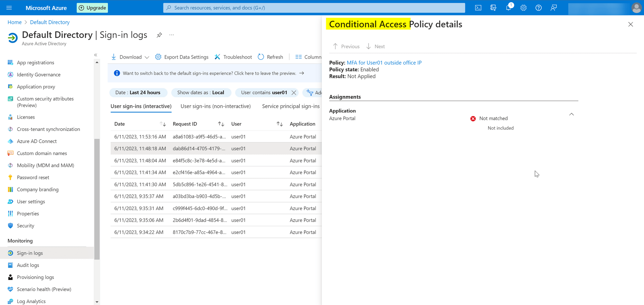This screenshot has height=305, width=644.
Task: Click the search resources input field
Action: tap(314, 8)
